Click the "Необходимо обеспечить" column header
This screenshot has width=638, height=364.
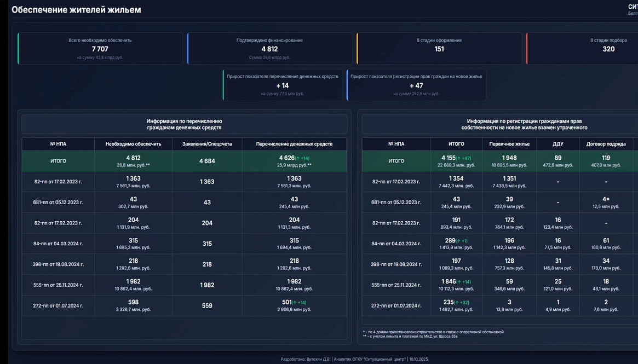click(x=133, y=144)
